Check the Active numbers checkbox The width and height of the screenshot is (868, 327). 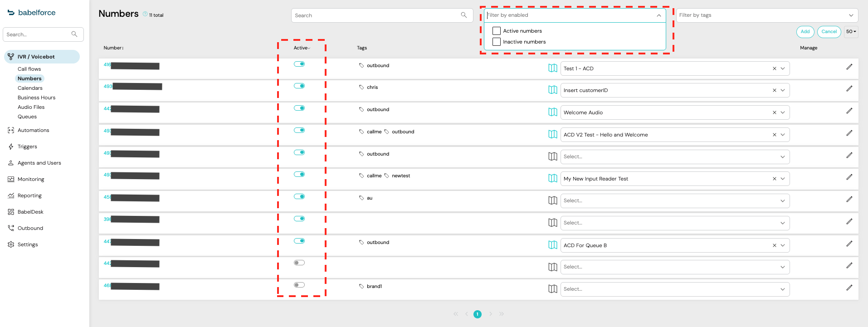click(497, 31)
